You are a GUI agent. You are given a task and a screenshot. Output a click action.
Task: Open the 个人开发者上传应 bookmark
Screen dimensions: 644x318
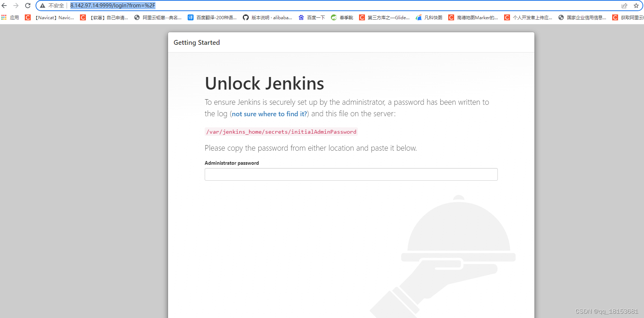point(528,17)
